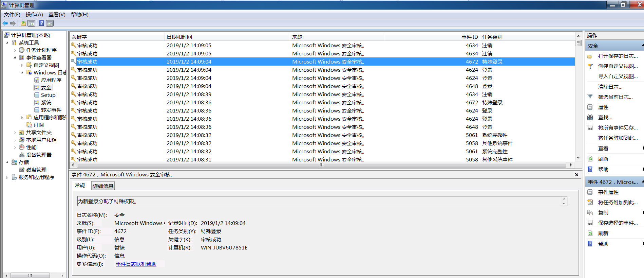Click description box scroll down arrow
This screenshot has height=278, width=644.
point(564,203)
